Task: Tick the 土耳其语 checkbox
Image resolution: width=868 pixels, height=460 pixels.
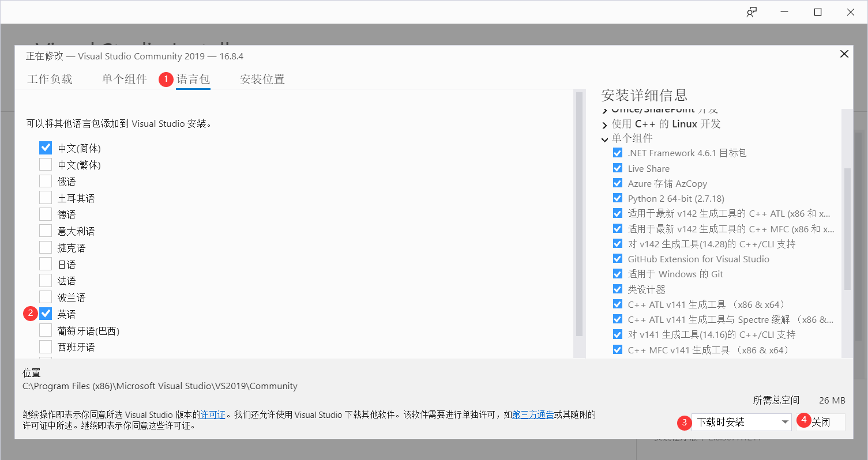Action: (x=46, y=198)
